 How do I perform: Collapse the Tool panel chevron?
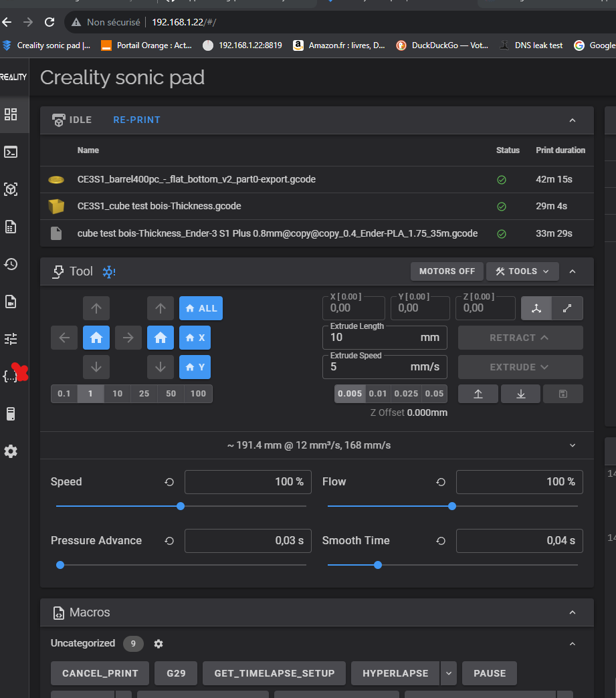pos(573,271)
